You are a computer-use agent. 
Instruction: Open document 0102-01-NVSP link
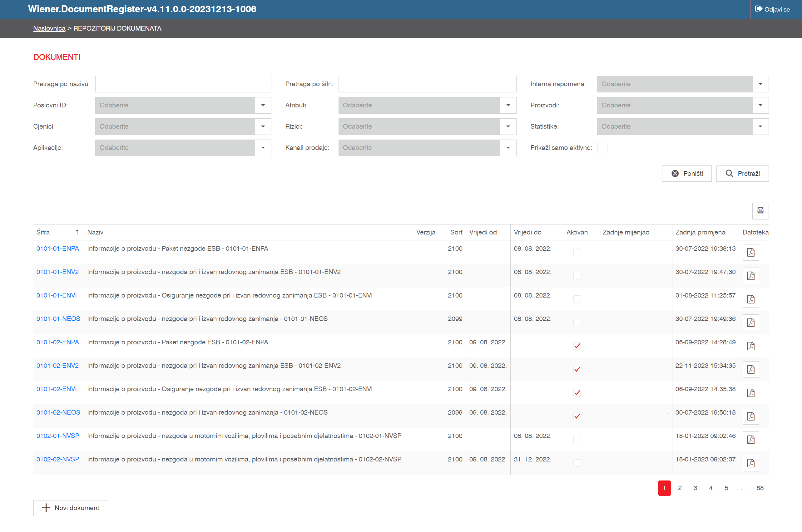58,436
